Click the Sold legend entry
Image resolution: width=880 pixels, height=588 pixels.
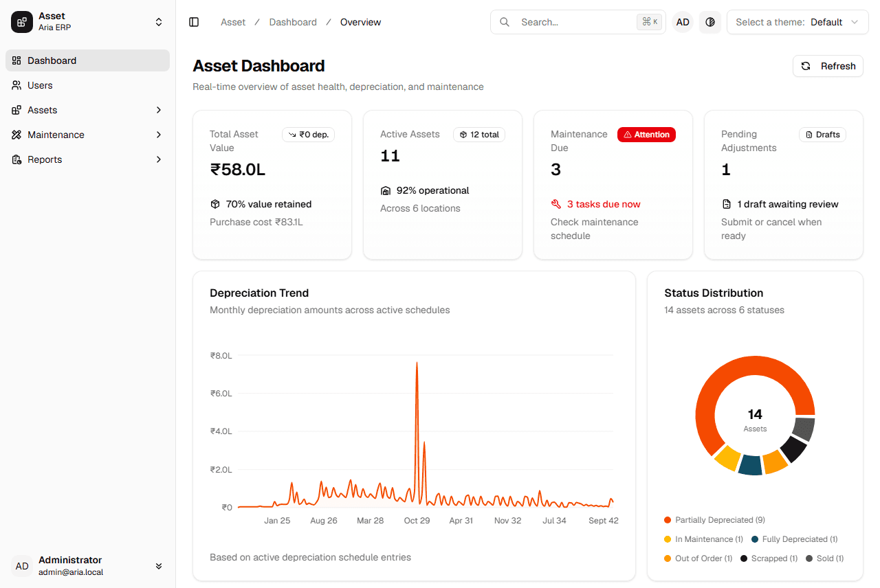point(824,558)
